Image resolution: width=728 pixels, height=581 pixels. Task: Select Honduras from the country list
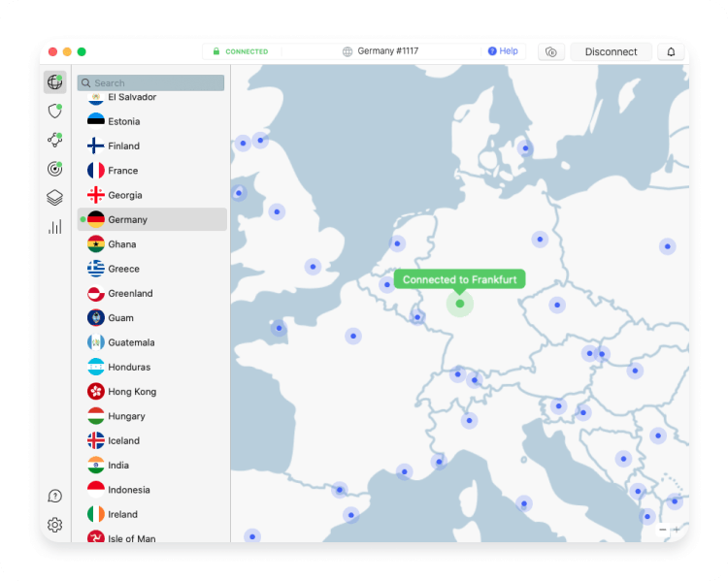pyautogui.click(x=152, y=367)
